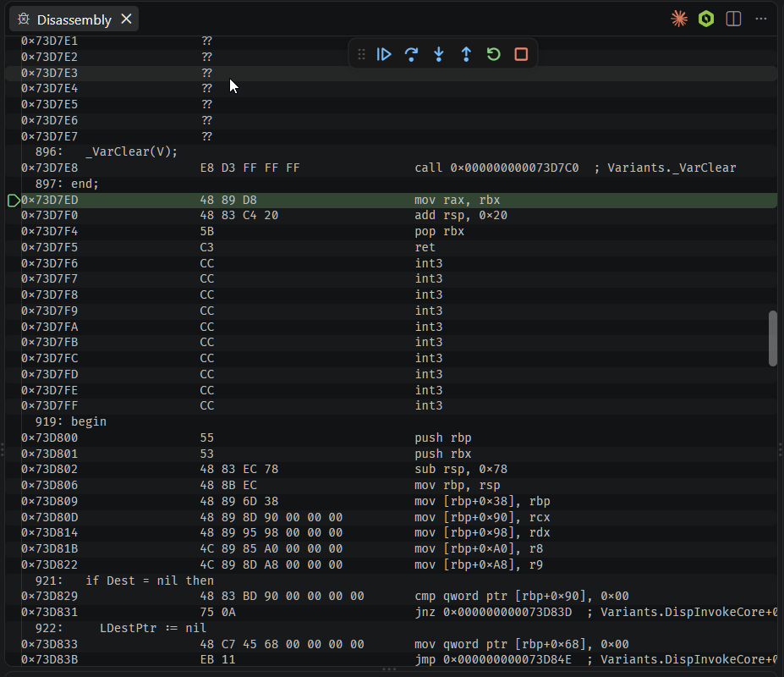Viewport: 784px width, 677px height.
Task: Close the Disassembly tab
Action: tap(127, 19)
